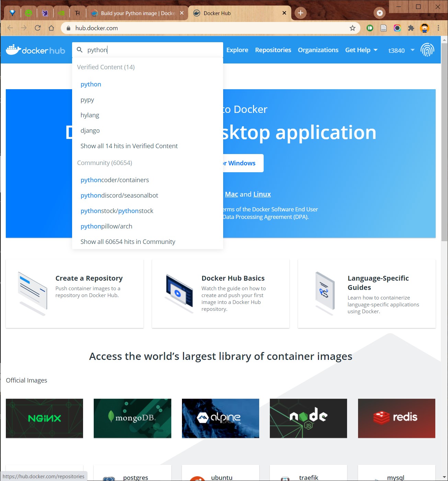448x481 pixels.
Task: Click the green circular extension icon
Action: coord(370,28)
